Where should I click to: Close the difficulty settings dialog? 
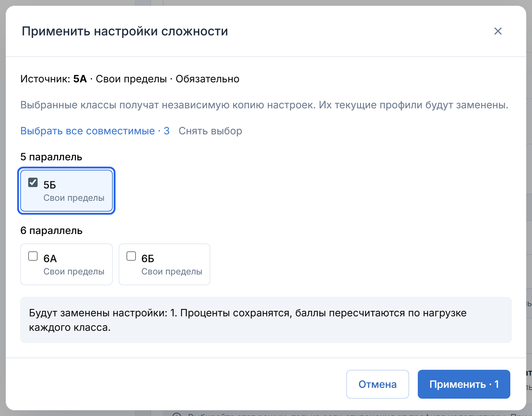point(498,31)
